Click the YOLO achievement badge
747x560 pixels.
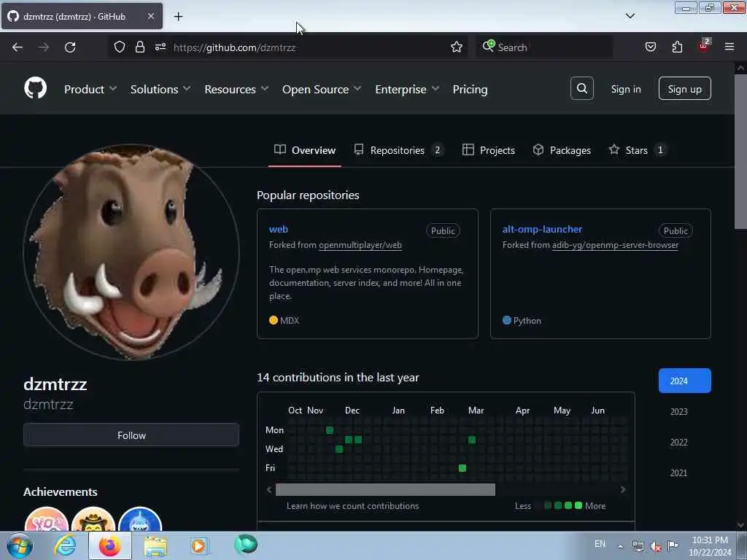[46, 519]
